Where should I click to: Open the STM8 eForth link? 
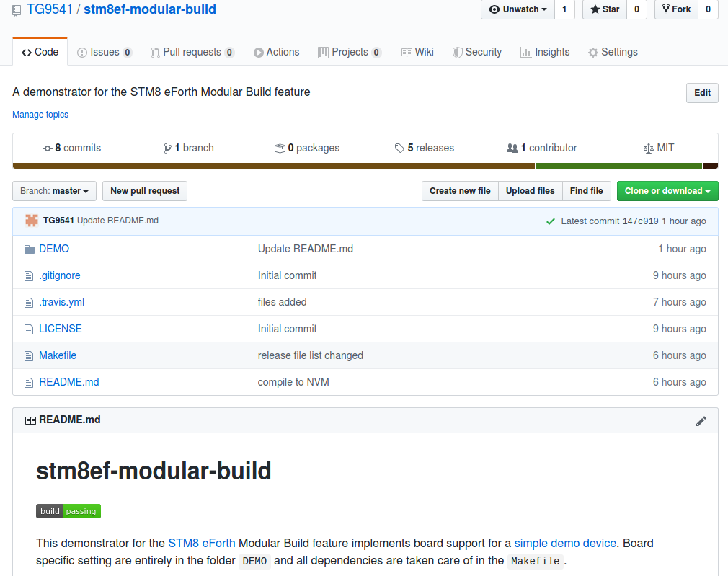(202, 544)
